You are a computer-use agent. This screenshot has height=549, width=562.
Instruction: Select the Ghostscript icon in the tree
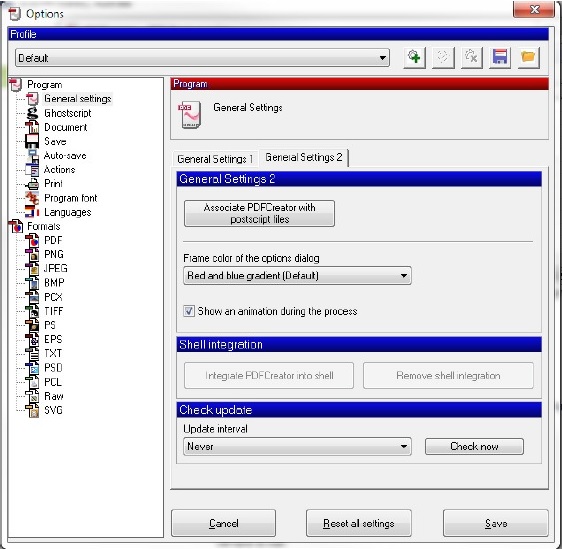[x=32, y=113]
